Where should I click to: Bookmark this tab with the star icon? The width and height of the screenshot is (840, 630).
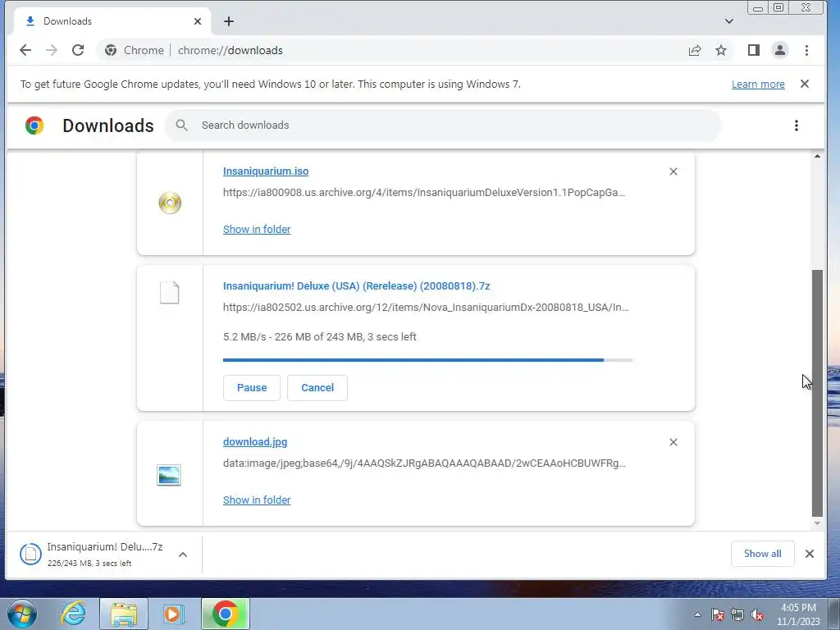click(x=721, y=50)
